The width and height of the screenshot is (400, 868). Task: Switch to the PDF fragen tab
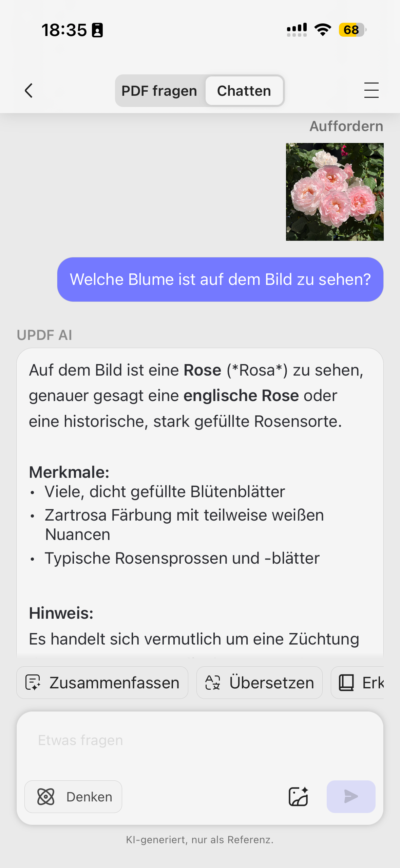[x=159, y=91]
